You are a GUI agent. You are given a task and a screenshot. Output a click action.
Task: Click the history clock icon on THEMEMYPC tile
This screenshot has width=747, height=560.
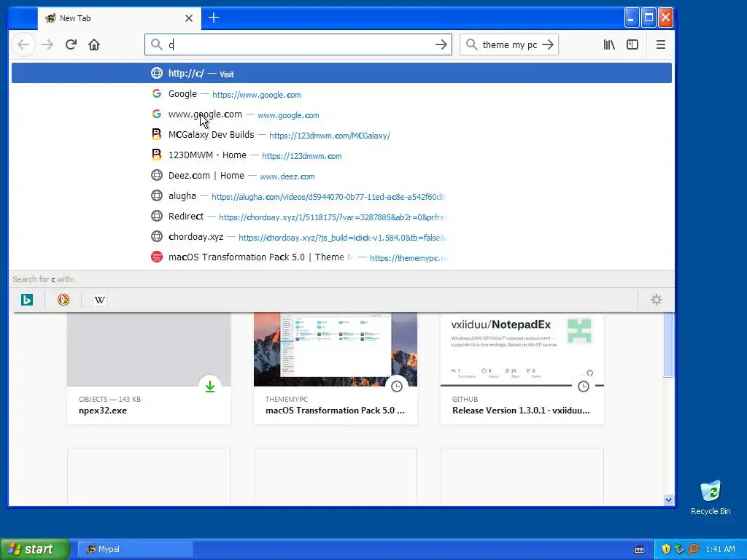(396, 386)
